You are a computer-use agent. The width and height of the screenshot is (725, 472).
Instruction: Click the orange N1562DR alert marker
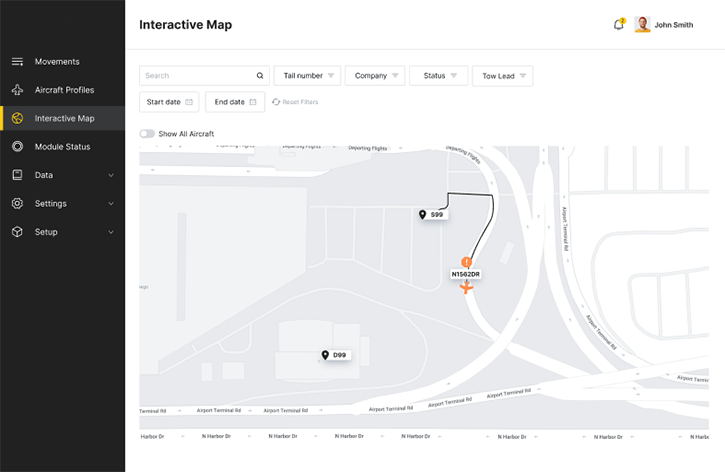click(x=466, y=262)
